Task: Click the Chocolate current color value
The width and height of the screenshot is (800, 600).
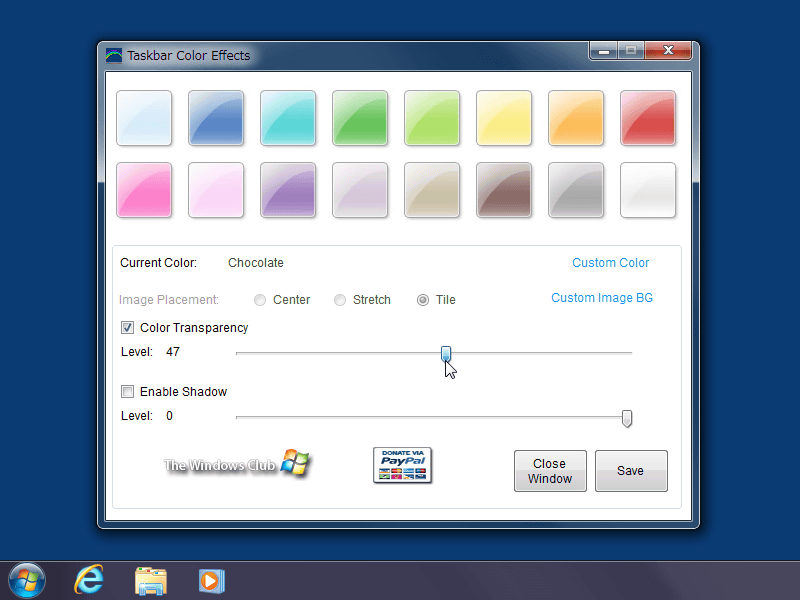Action: tap(256, 263)
